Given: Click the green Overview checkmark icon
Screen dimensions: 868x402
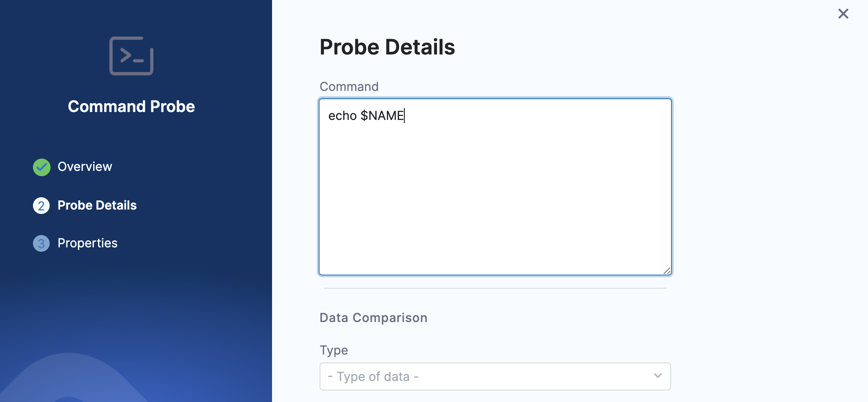Looking at the screenshot, I should point(42,167).
